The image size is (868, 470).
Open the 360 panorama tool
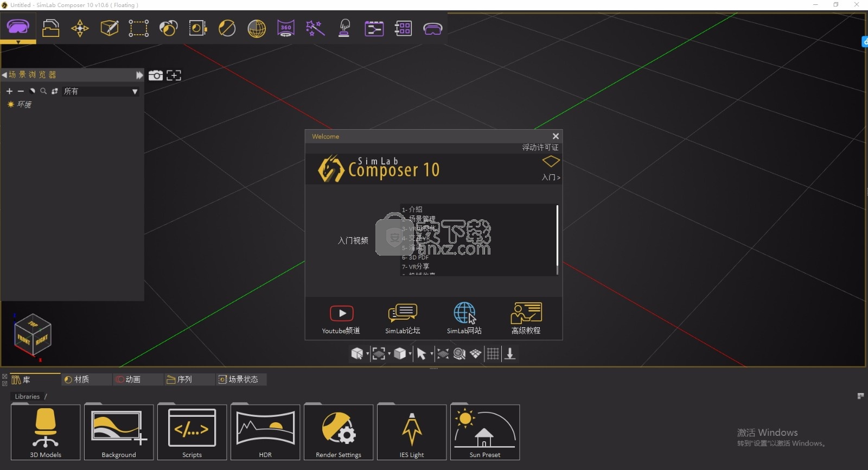click(x=286, y=28)
